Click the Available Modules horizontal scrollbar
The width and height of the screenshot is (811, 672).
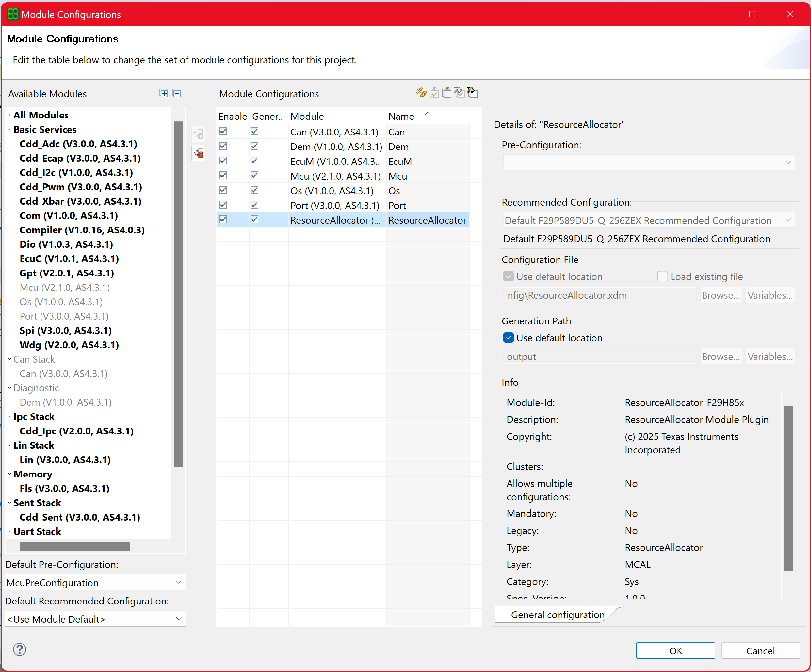75,546
